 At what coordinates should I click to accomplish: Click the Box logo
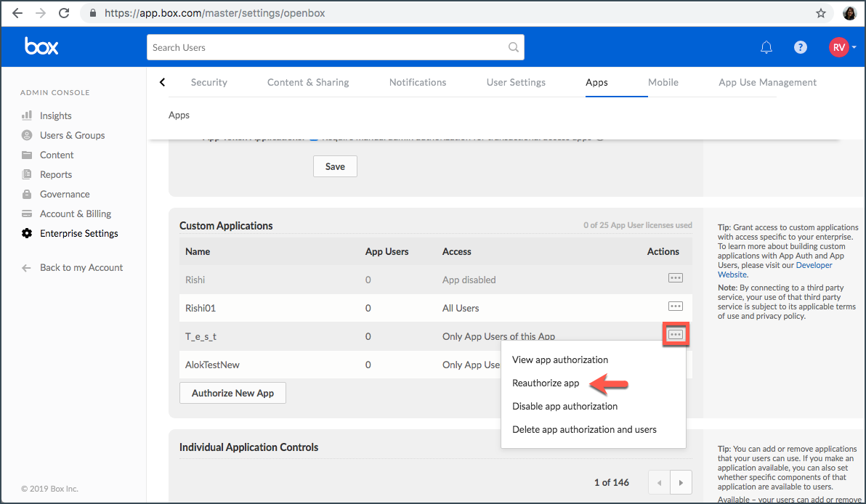(x=41, y=46)
